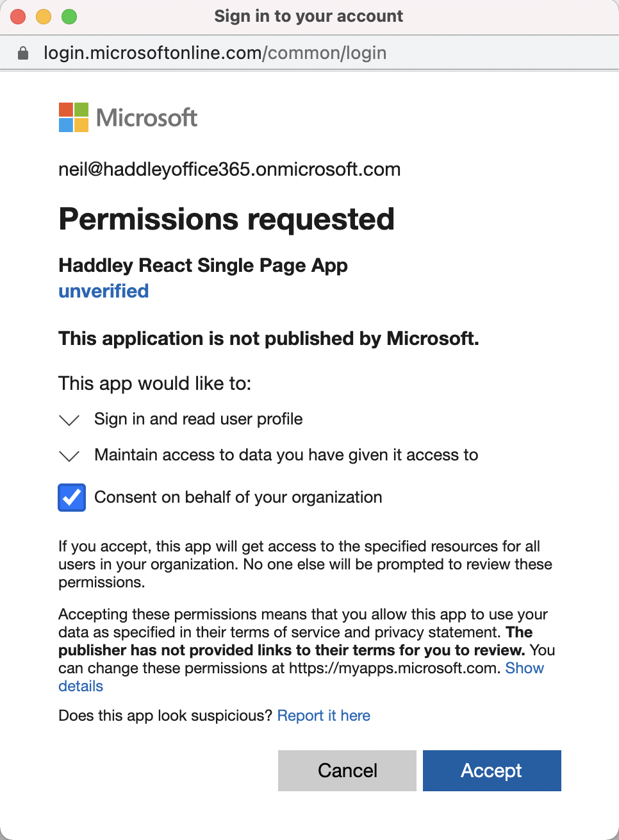Close the sign-in window with the red button
619x840 pixels.
pos(18,17)
